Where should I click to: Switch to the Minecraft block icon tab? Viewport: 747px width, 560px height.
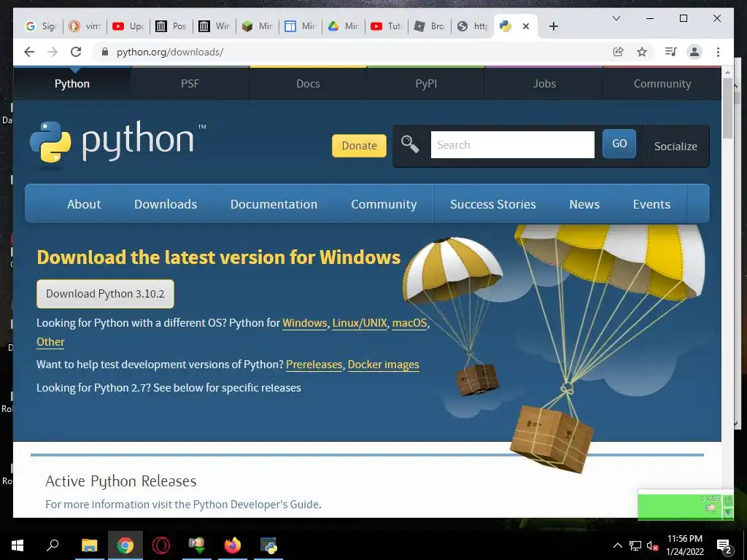click(x=257, y=26)
